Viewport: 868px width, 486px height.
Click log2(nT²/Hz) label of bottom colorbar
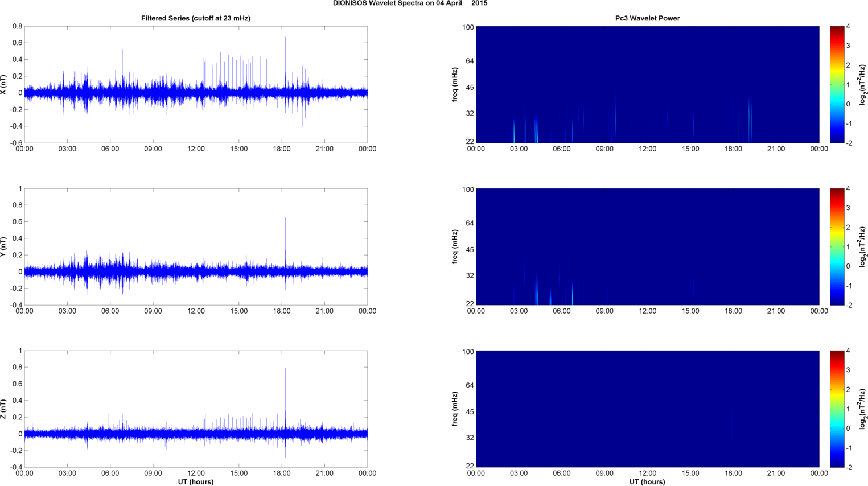(863, 409)
